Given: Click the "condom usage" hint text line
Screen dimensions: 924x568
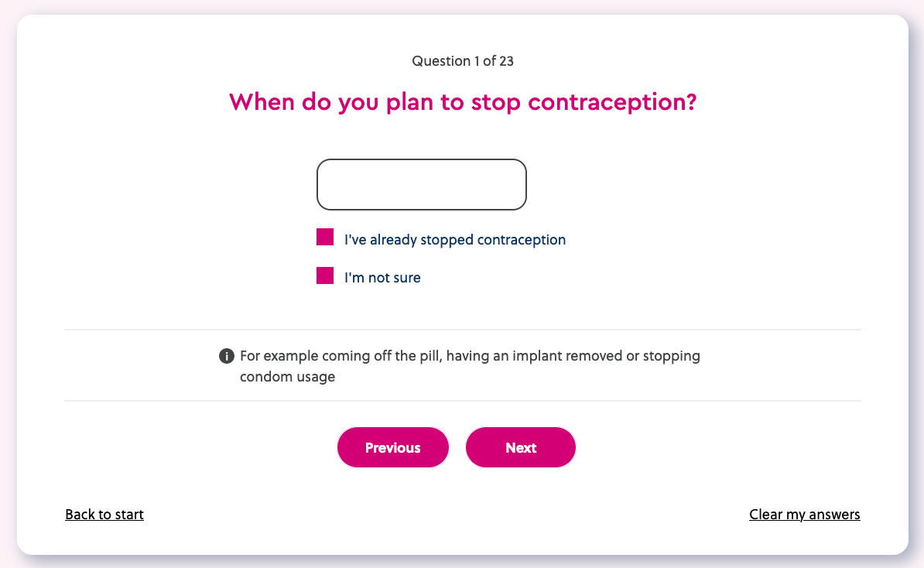Looking at the screenshot, I should pos(287,378).
